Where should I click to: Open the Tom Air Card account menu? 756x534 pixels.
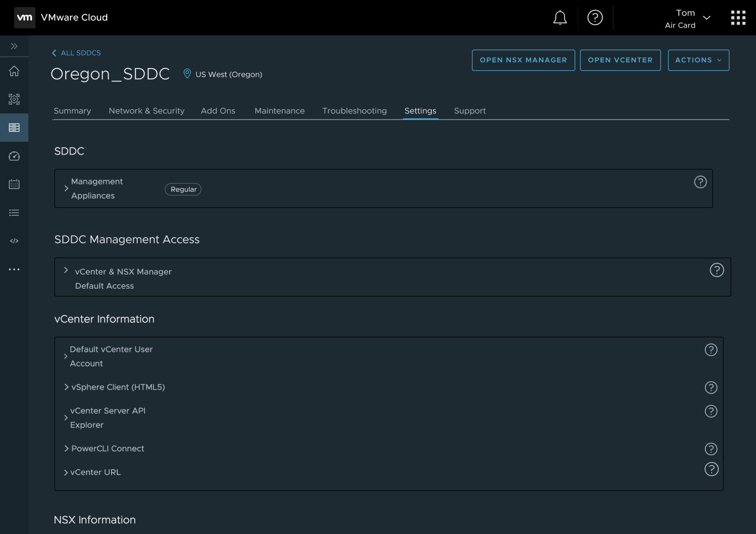687,18
